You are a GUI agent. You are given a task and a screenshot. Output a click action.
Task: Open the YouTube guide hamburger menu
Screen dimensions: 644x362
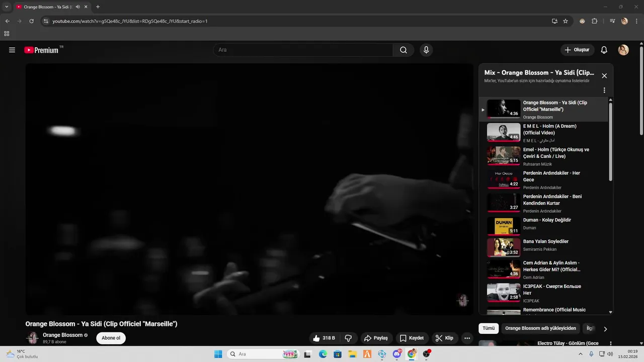coord(12,50)
